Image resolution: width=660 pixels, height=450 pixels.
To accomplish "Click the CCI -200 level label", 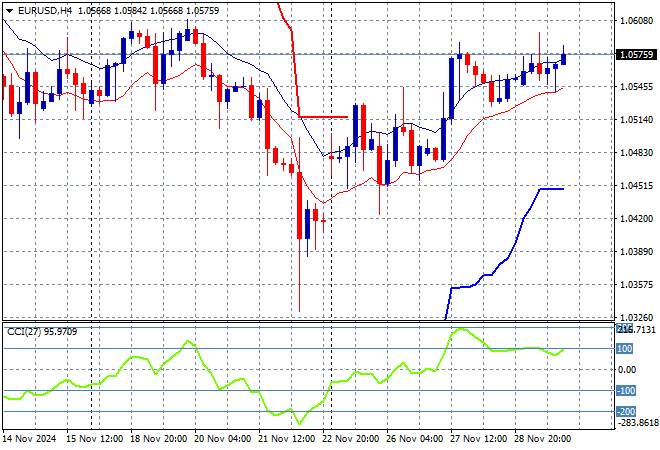I will [x=626, y=411].
